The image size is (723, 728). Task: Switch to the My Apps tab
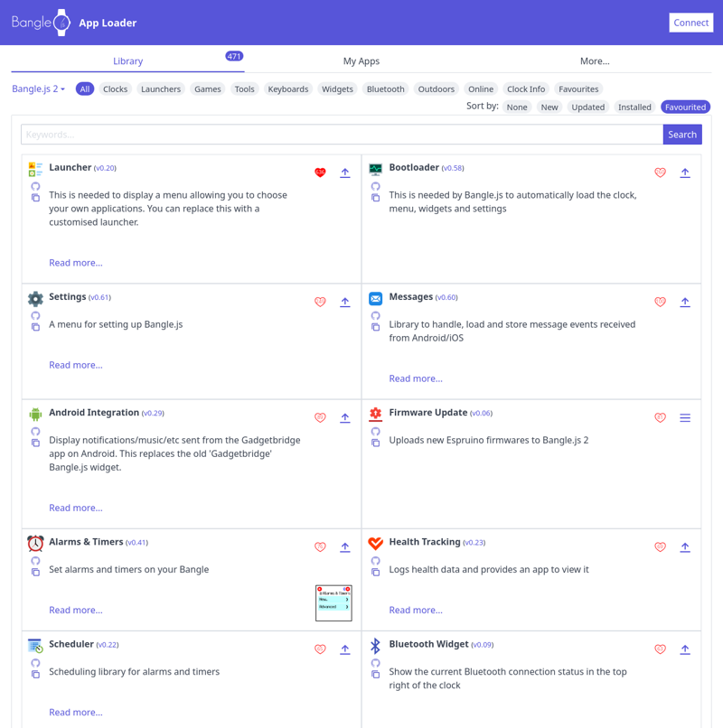(361, 61)
